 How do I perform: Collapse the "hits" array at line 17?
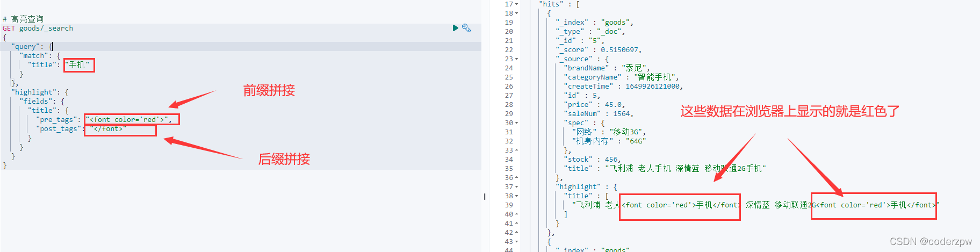pos(517,4)
